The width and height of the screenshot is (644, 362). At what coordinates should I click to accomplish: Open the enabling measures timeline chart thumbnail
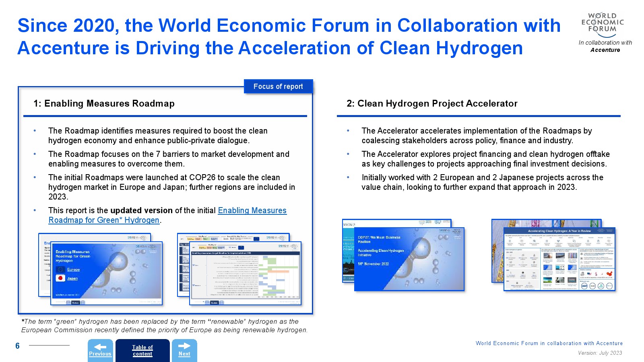pyautogui.click(x=245, y=274)
